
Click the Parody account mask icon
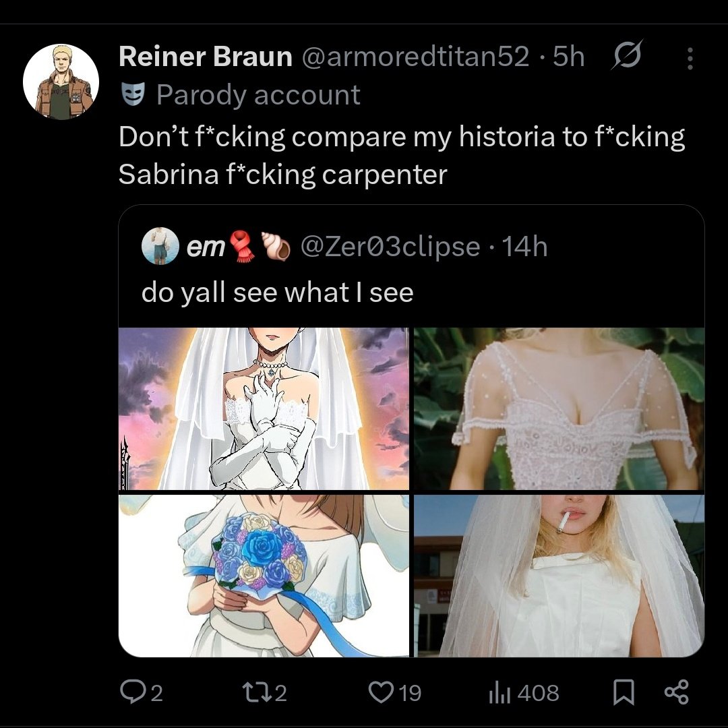pyautogui.click(x=133, y=94)
